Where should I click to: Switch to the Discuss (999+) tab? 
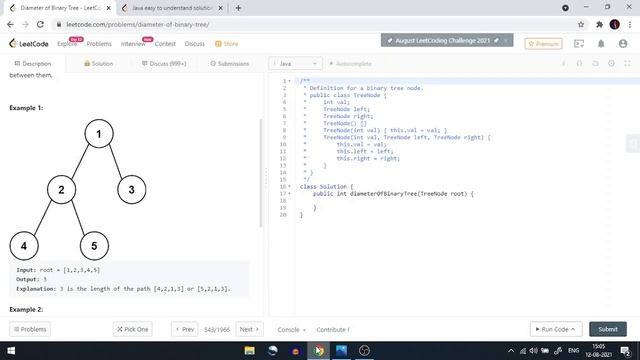(164, 64)
